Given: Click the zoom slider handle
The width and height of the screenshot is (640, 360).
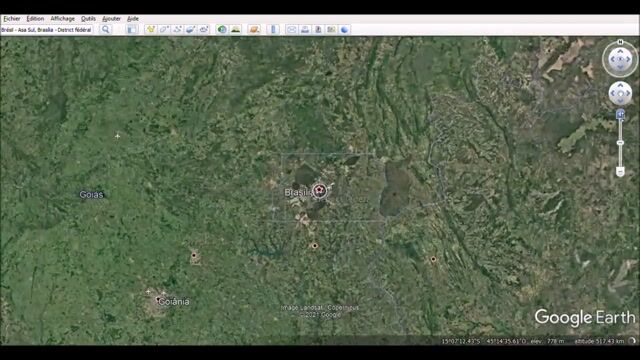Looking at the screenshot, I should [x=620, y=143].
